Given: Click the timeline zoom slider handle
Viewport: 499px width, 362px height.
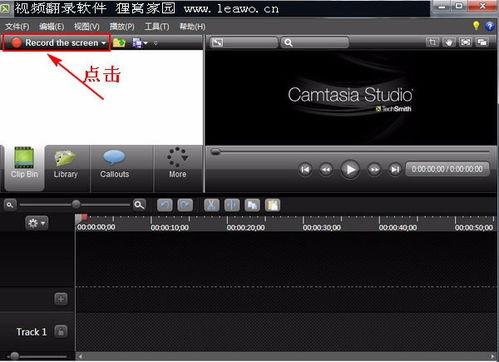Looking at the screenshot, I should click(x=76, y=204).
